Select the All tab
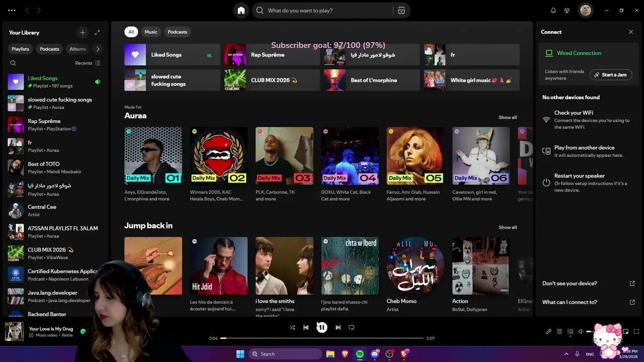Image resolution: width=644 pixels, height=362 pixels. (x=131, y=32)
